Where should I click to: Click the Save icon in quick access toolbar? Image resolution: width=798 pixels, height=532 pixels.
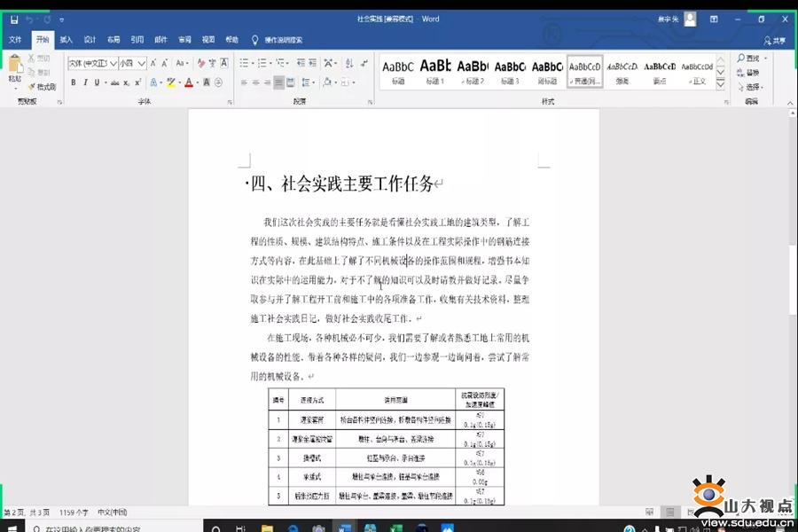click(13, 19)
